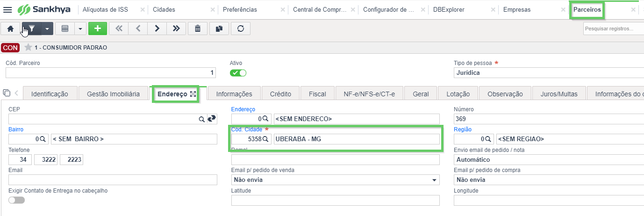The image size is (644, 216).
Task: Switch to Empresas tab
Action: (516, 9)
